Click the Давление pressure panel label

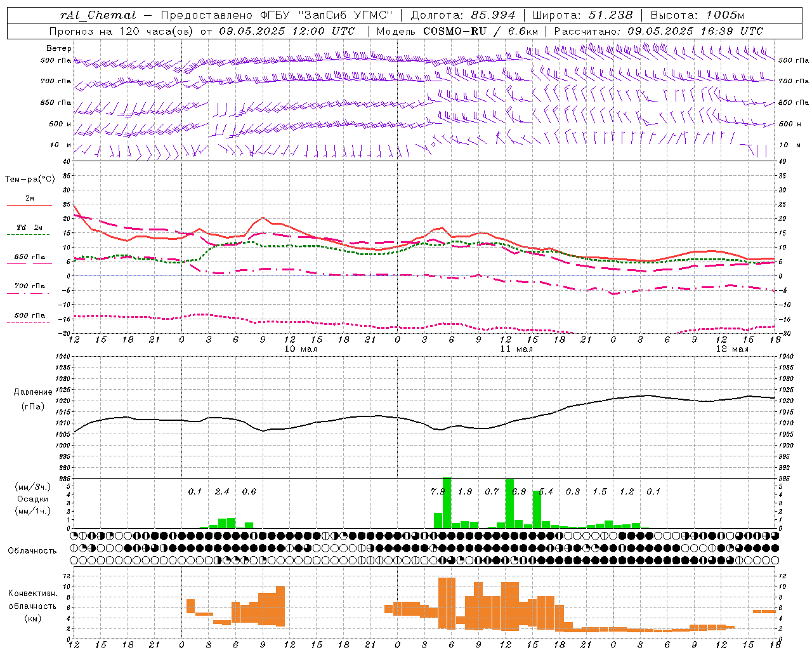coord(33,392)
